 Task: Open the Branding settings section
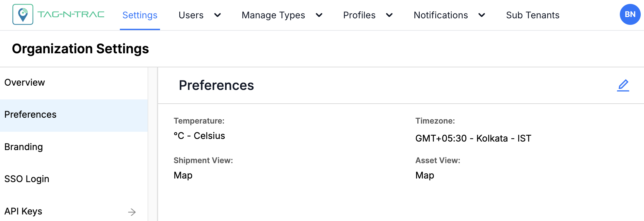24,147
